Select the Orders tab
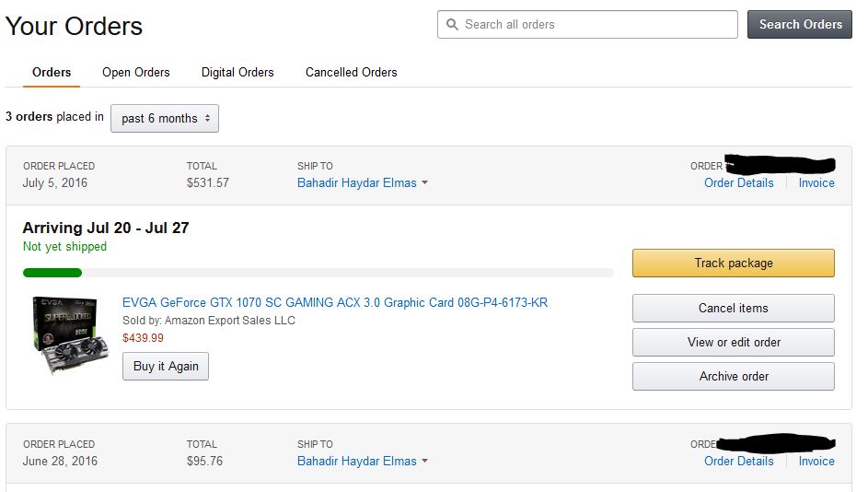 [x=52, y=72]
